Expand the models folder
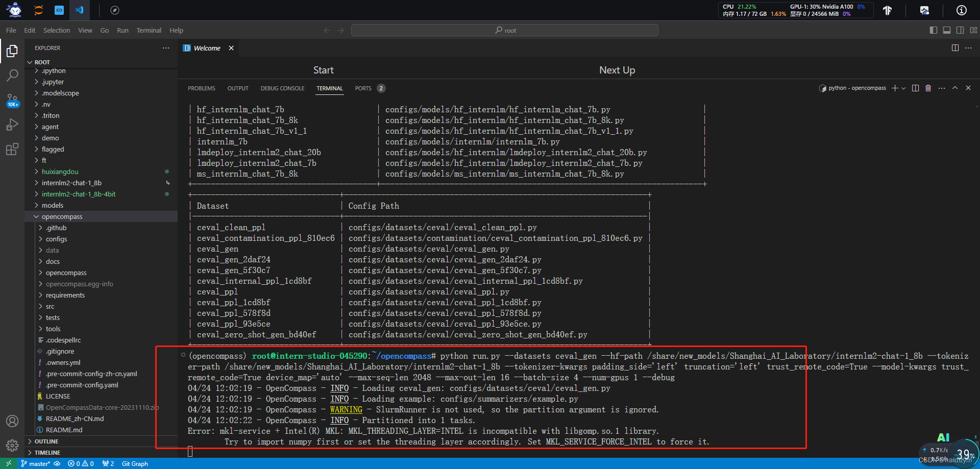Image resolution: width=980 pixels, height=469 pixels. [x=101, y=205]
